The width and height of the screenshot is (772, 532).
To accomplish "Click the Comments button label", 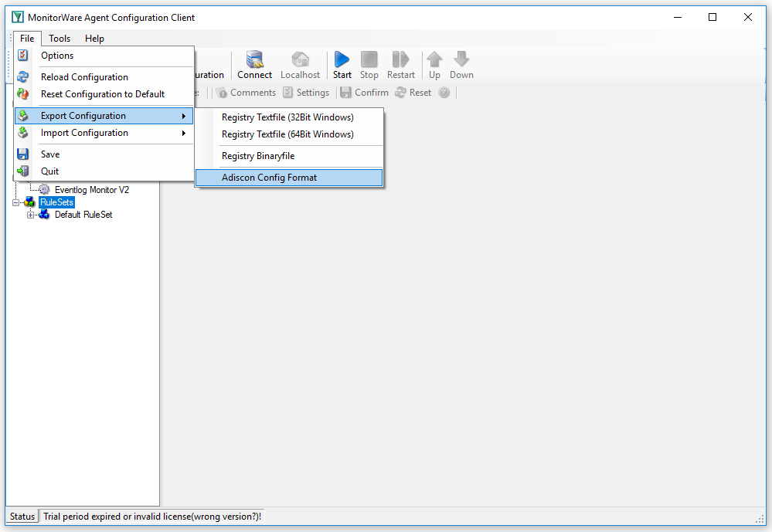I will point(253,93).
